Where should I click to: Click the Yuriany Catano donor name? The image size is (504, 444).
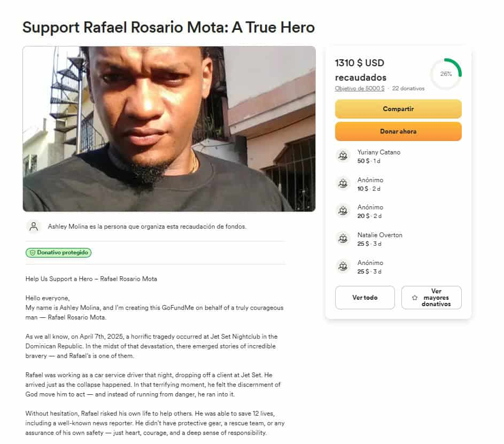(x=378, y=152)
